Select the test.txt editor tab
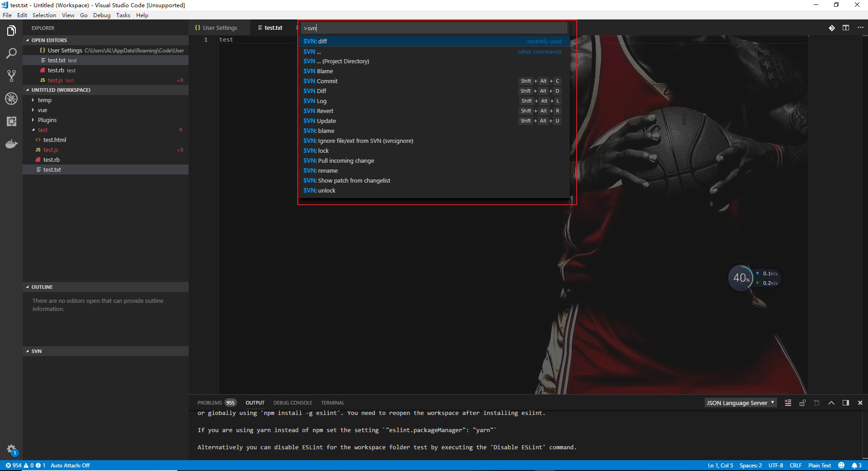The image size is (868, 471). pos(273,28)
